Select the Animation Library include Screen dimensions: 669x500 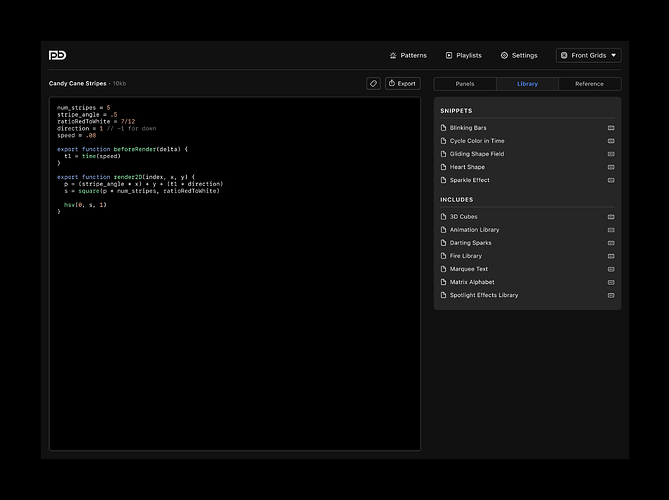527,230
